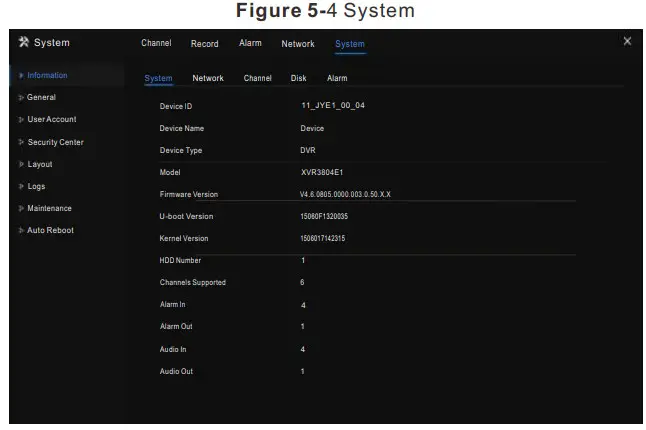The image size is (646, 430).
Task: Click the System tools icon in header
Action: 24,42
